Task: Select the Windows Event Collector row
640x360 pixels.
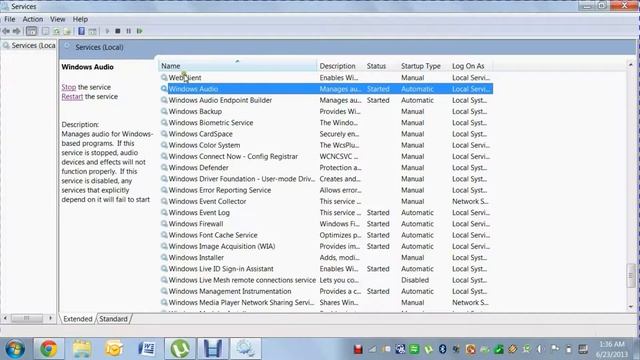Action: coord(327,201)
